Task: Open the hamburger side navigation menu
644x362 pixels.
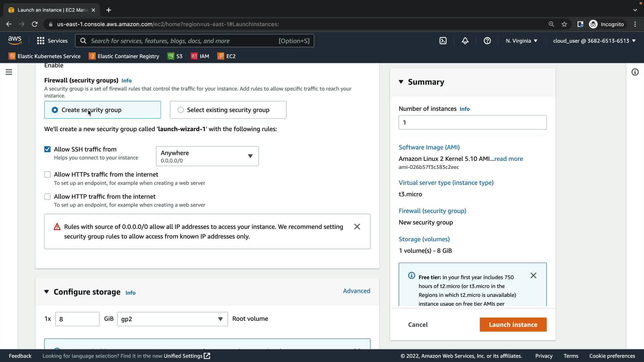Action: click(x=9, y=72)
